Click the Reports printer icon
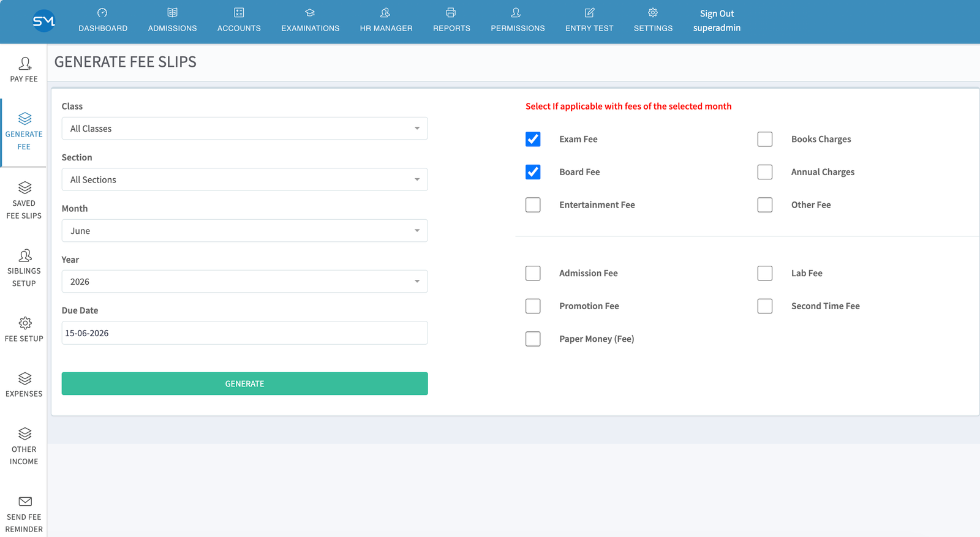 451,12
